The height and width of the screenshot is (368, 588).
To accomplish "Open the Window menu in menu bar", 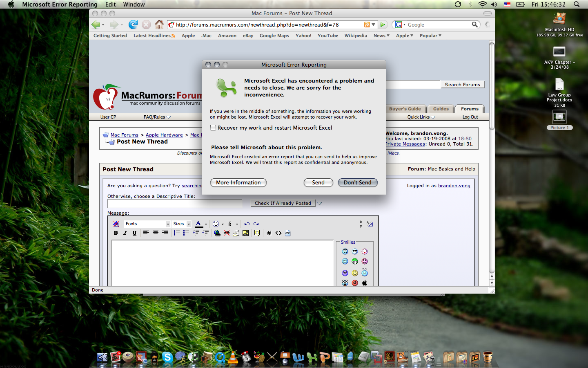I will pos(134,4).
